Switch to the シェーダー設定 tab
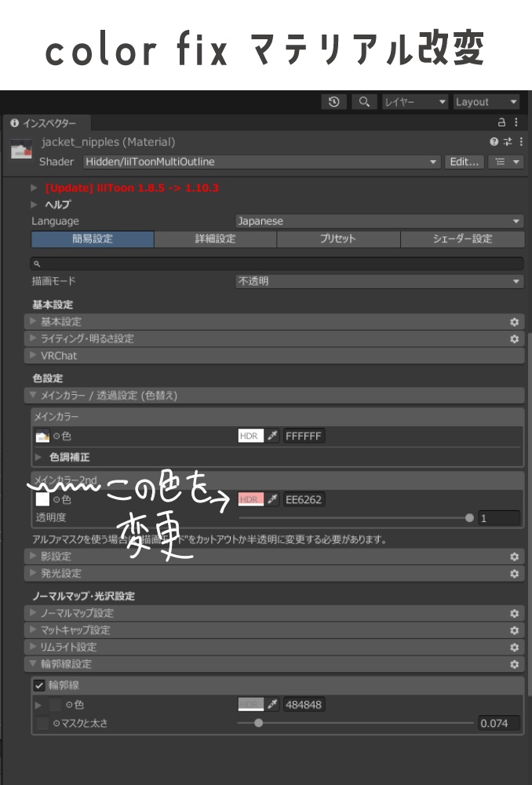 pos(462,239)
